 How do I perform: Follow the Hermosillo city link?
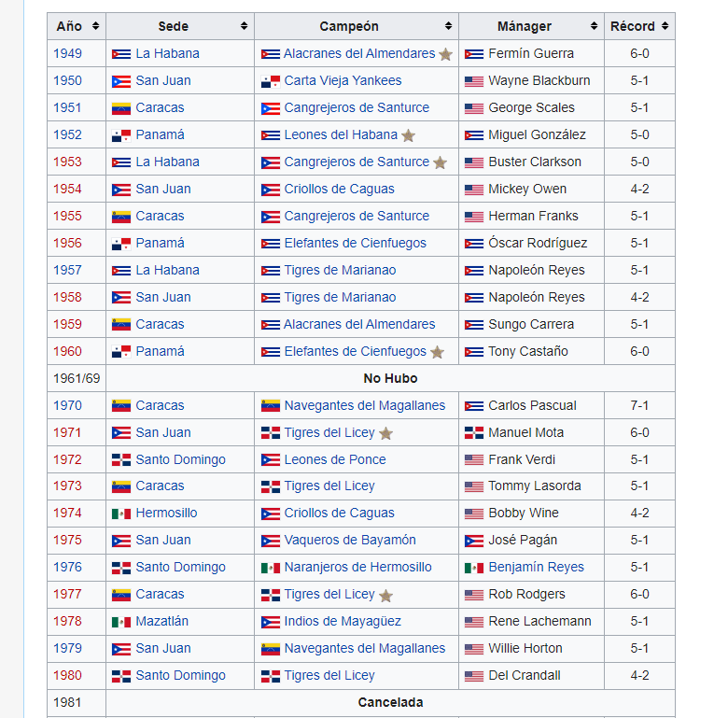coord(166,513)
